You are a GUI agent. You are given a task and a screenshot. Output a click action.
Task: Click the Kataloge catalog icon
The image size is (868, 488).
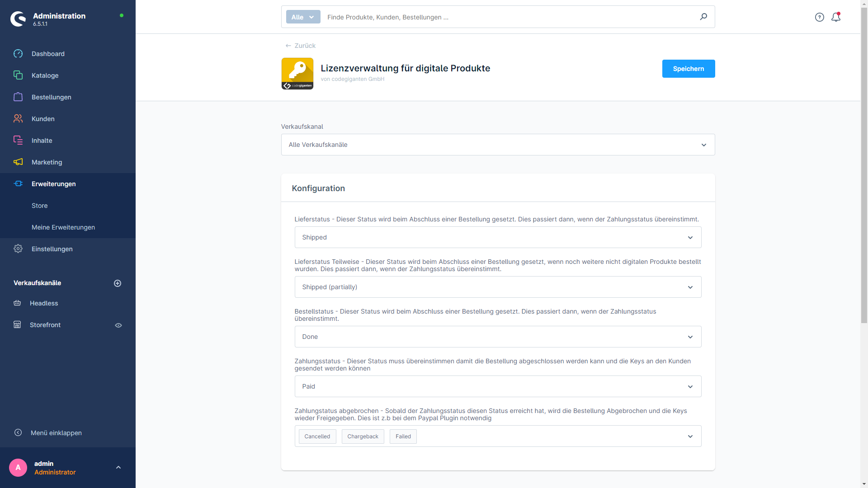pos(18,75)
